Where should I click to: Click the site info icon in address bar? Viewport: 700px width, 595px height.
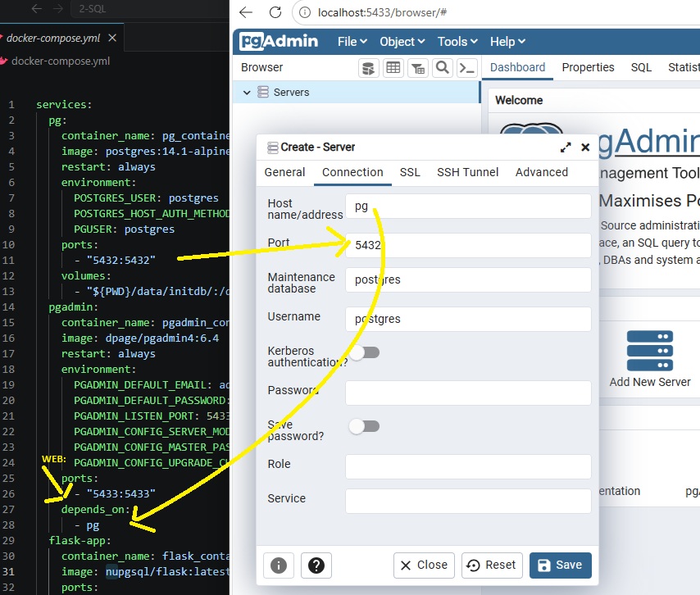click(x=304, y=12)
